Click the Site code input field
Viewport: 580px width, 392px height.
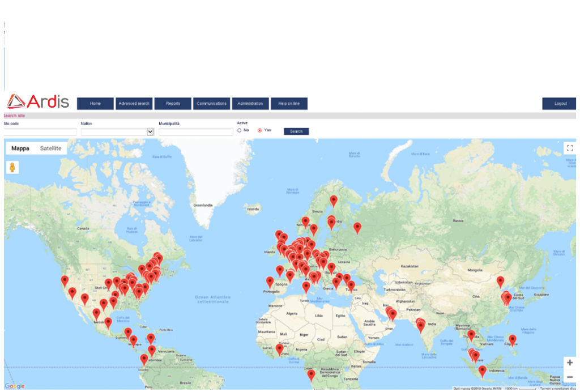[40, 131]
